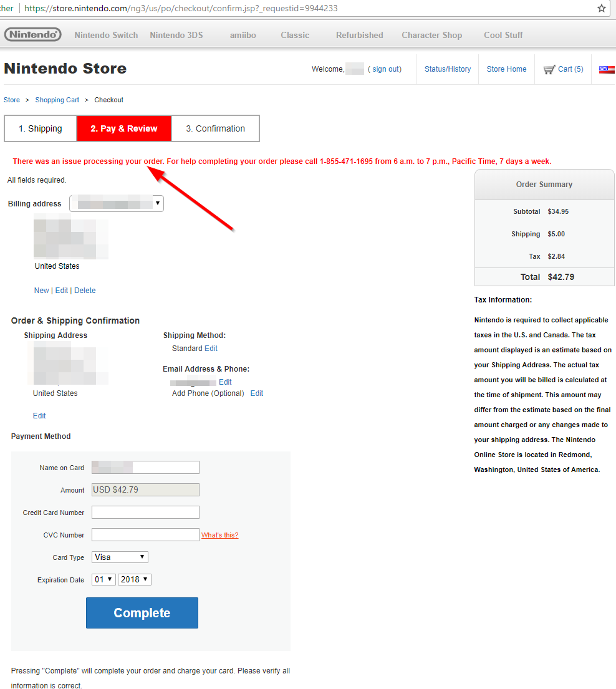Click Shopping Cart breadcrumb link
Image resolution: width=616 pixels, height=689 pixels.
57,100
